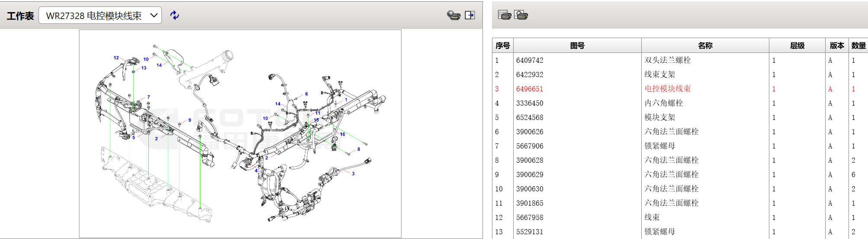Print the parts list table

click(504, 15)
